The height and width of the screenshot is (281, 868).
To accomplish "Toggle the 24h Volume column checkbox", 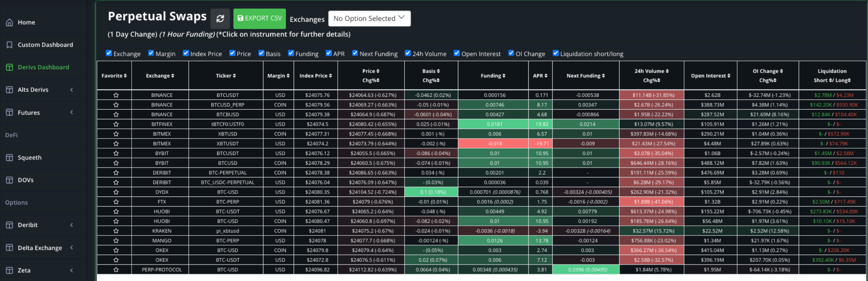I will [x=408, y=53].
